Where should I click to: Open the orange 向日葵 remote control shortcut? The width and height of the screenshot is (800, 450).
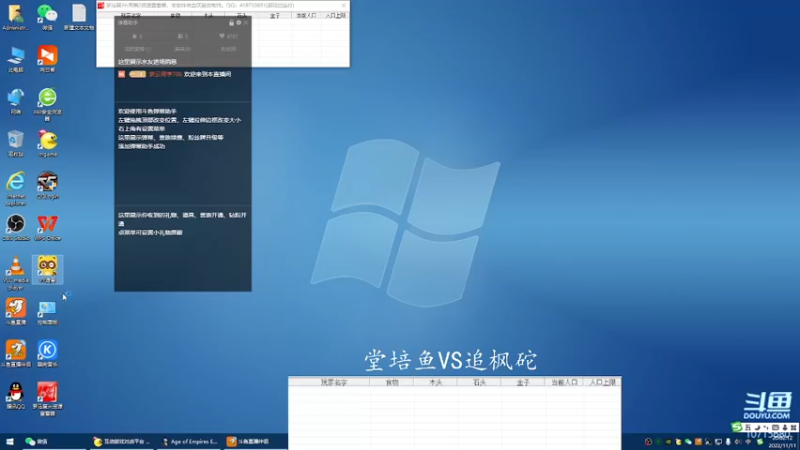(47, 59)
